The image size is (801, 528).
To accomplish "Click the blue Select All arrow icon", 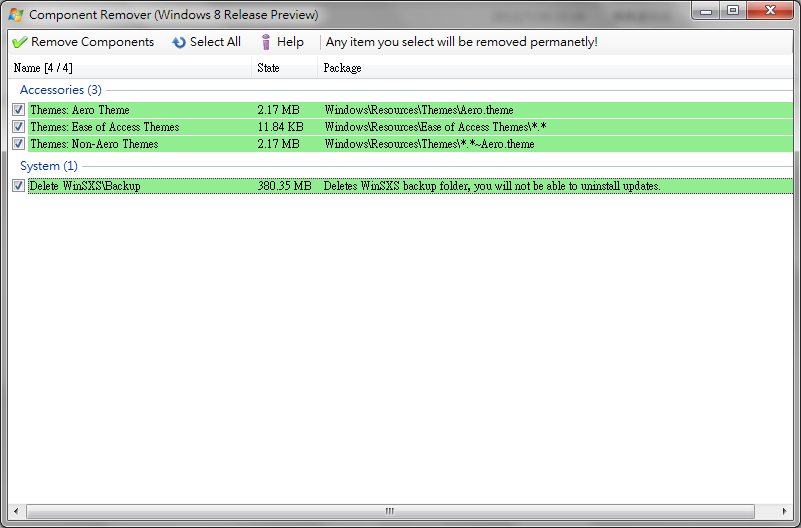I will click(179, 42).
